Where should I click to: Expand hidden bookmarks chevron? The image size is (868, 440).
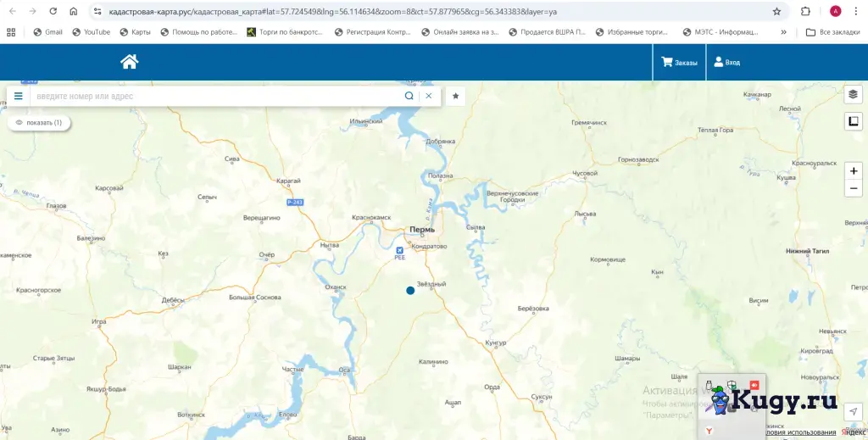click(783, 32)
